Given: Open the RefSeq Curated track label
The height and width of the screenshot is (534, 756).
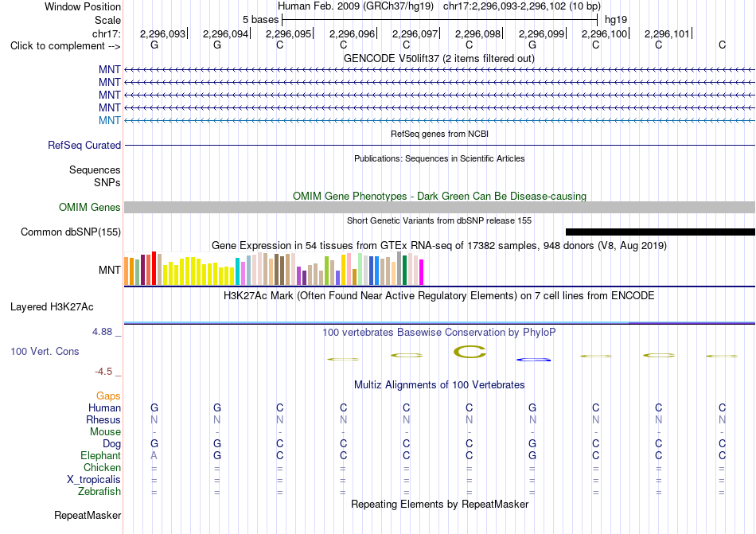Looking at the screenshot, I should click(84, 145).
